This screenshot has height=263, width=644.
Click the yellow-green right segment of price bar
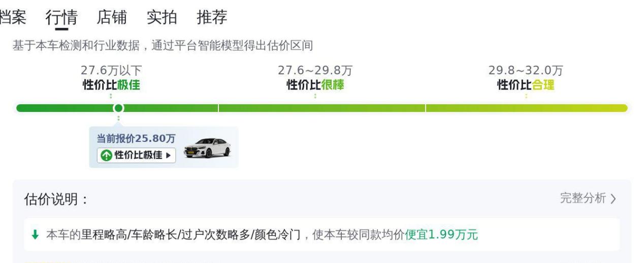click(527, 108)
